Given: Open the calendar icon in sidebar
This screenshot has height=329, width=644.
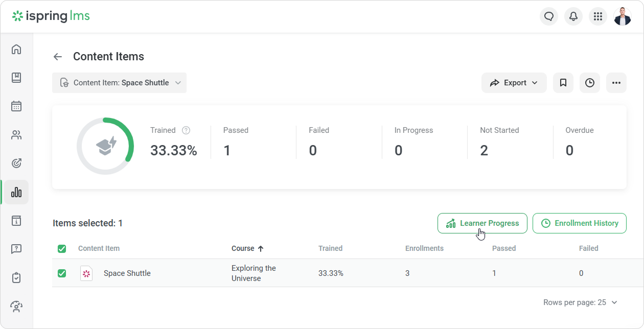Looking at the screenshot, I should click(16, 106).
